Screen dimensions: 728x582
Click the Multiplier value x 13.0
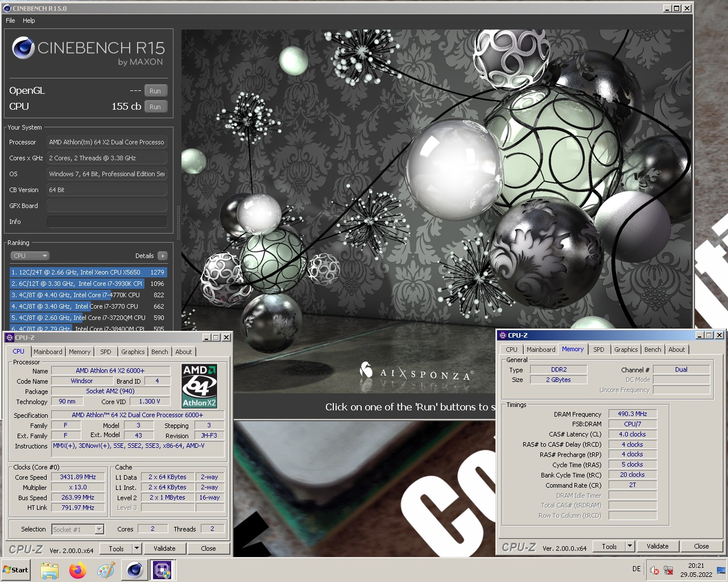tap(78, 488)
